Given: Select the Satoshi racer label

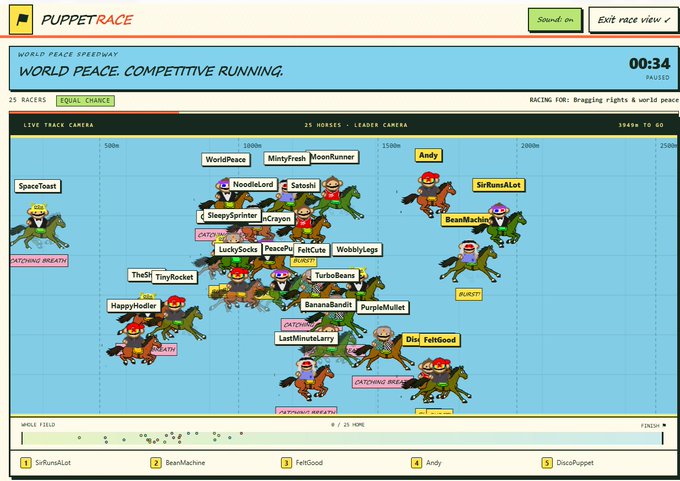Looking at the screenshot, I should point(303,185).
